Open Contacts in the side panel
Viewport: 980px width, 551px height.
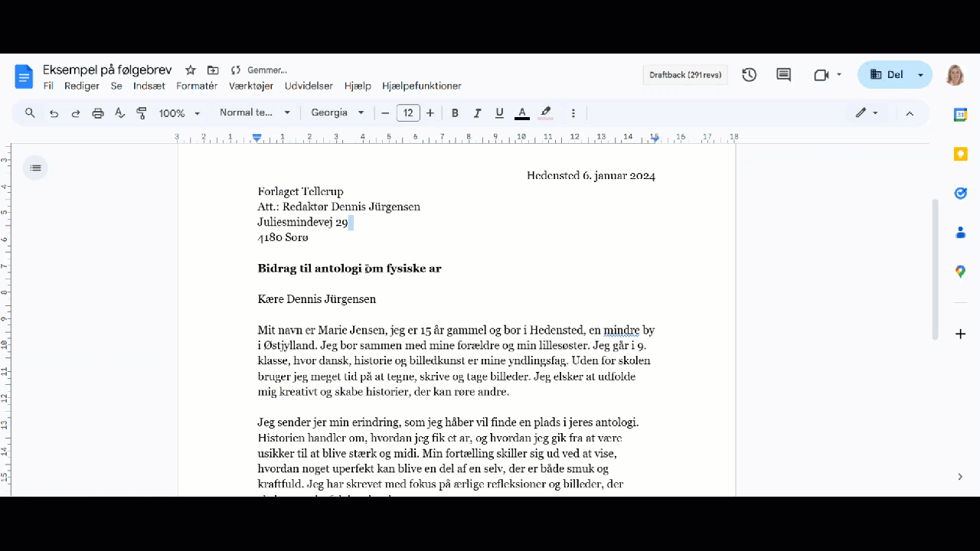pos(961,232)
